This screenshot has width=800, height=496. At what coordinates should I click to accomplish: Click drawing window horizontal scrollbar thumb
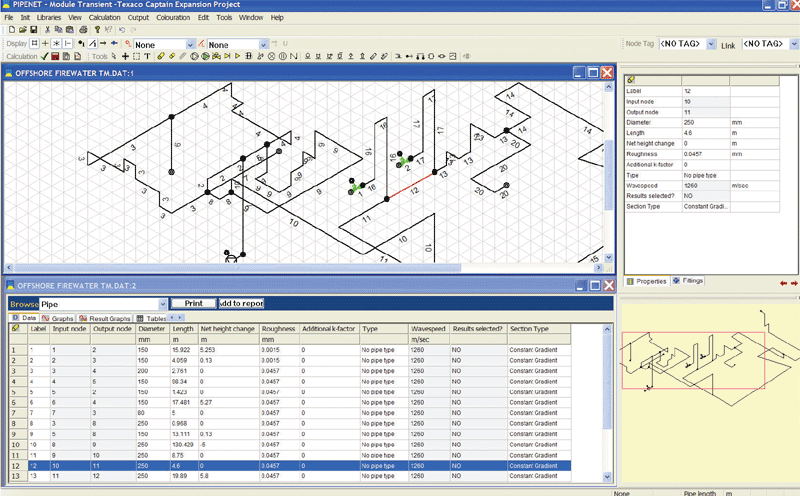coord(237,267)
